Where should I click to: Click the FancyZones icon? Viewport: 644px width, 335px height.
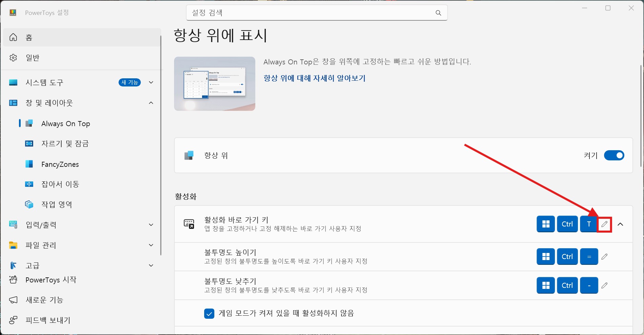(x=29, y=164)
